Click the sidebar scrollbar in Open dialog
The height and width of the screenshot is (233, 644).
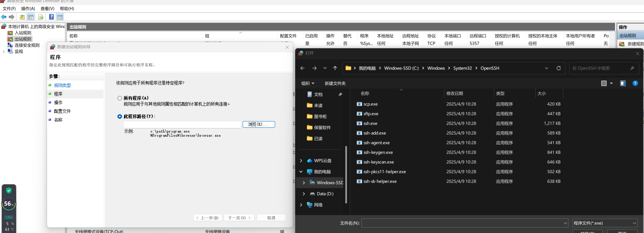[x=346, y=175]
